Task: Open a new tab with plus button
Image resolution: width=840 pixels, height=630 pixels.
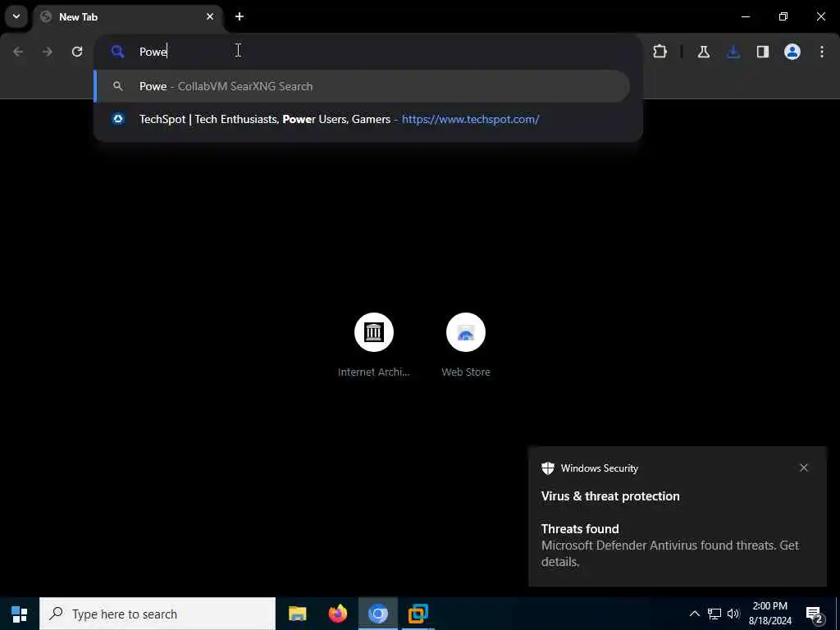Action: pyautogui.click(x=240, y=16)
